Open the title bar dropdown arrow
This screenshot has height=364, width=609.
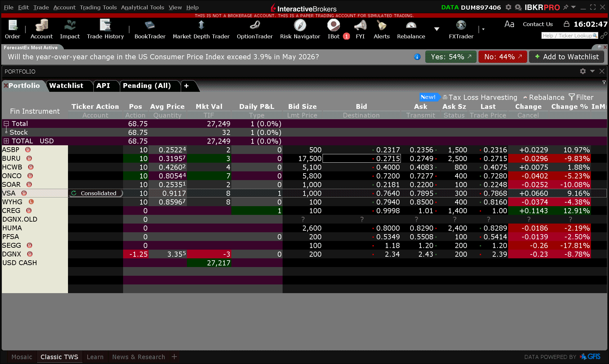pyautogui.click(x=573, y=7)
